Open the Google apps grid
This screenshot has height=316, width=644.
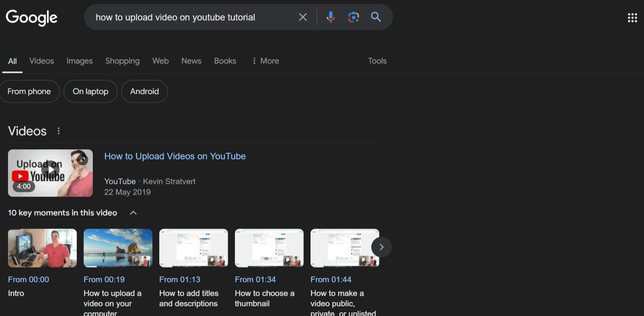(x=632, y=18)
